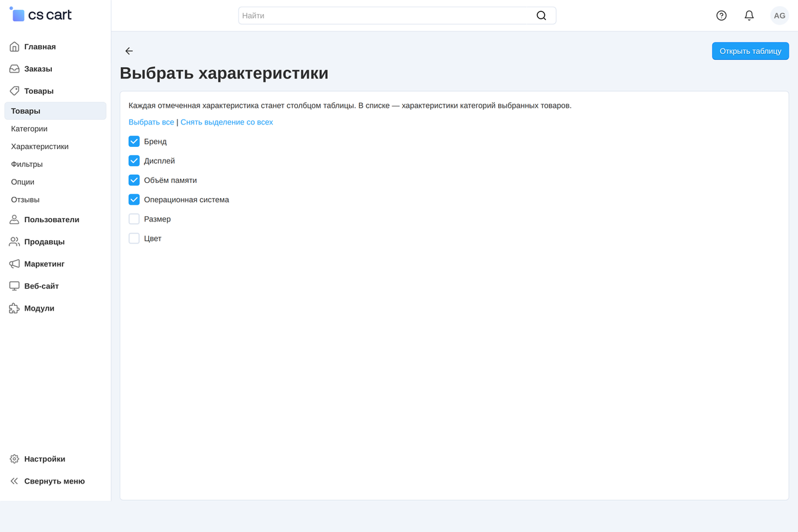Click the Заказы menu label
This screenshot has height=532, width=798.
pos(39,68)
